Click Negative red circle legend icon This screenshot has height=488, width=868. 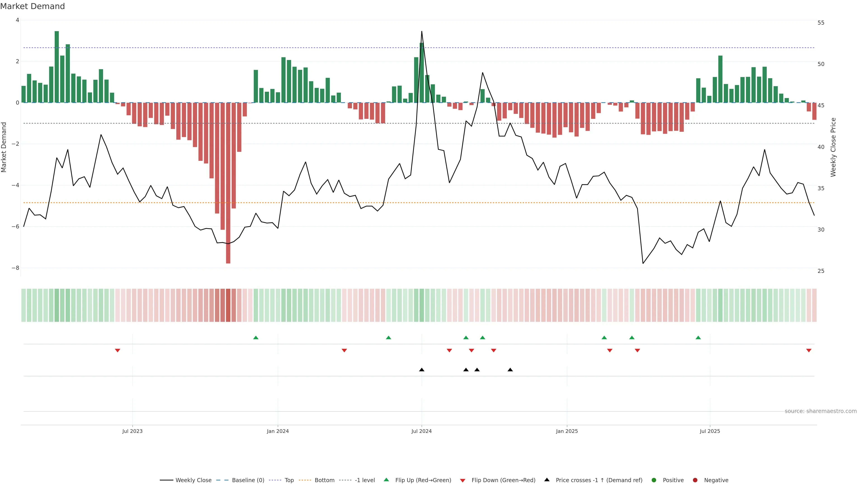tap(695, 480)
